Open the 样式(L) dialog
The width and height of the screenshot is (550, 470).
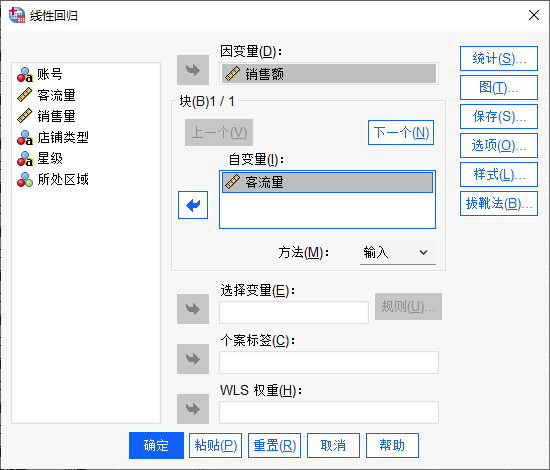pyautogui.click(x=499, y=174)
